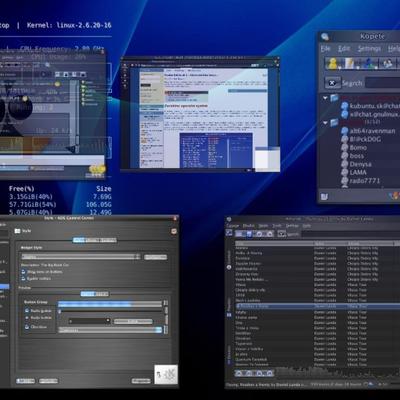
Task: Click the Defaults button in Control Center
Action: point(48,381)
